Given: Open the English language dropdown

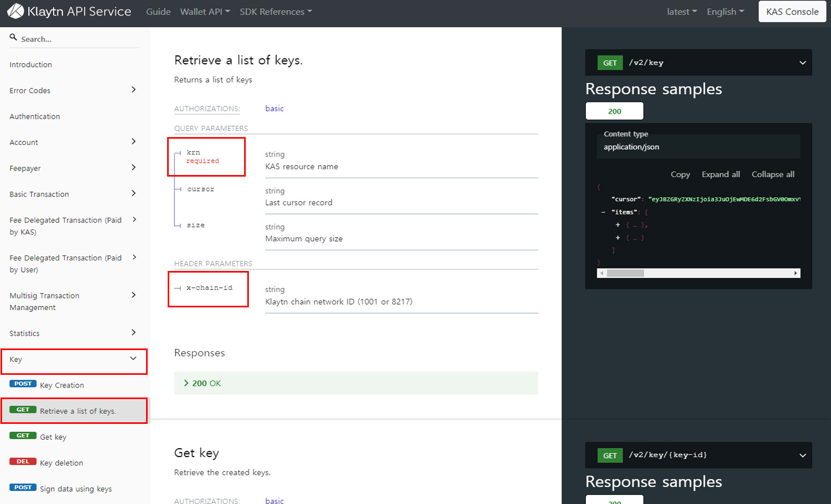Looking at the screenshot, I should (726, 12).
